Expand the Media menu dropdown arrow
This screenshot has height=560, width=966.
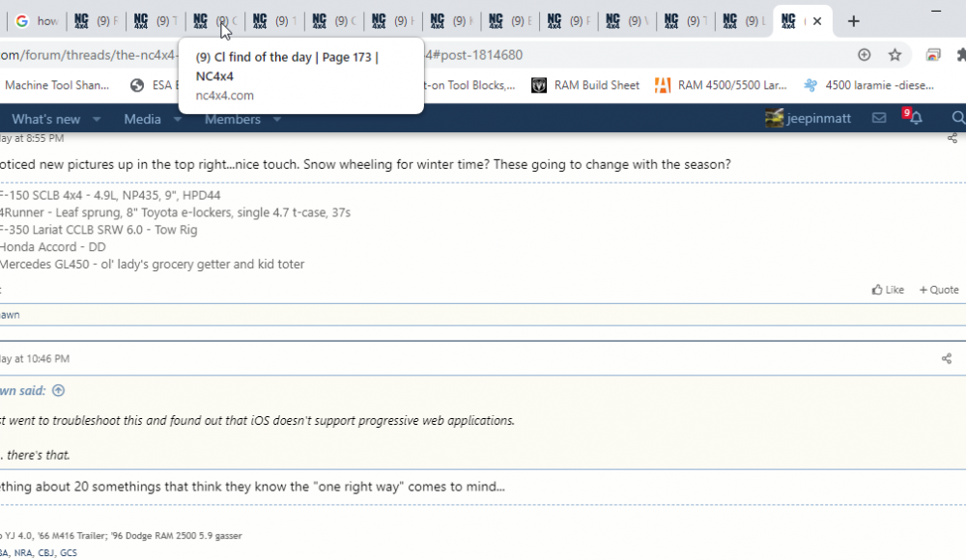tap(178, 120)
